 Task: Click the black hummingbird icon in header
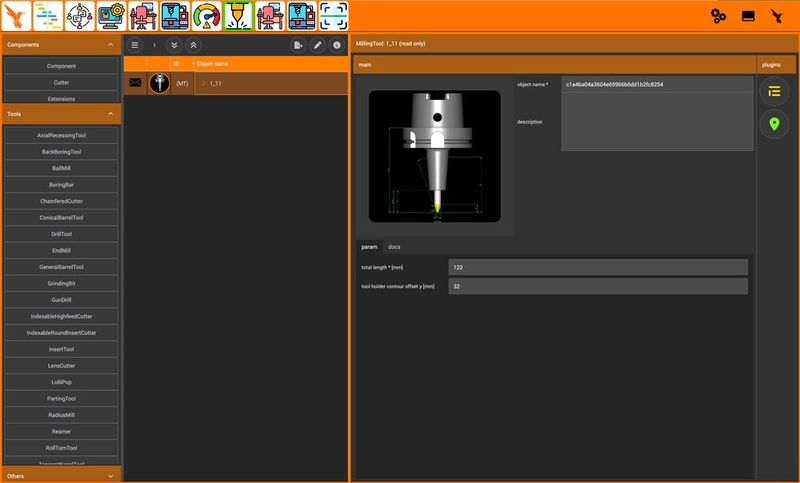pos(777,16)
